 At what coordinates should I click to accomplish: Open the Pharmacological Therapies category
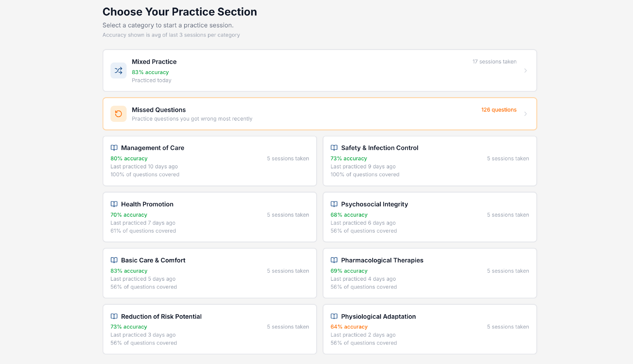click(x=430, y=273)
